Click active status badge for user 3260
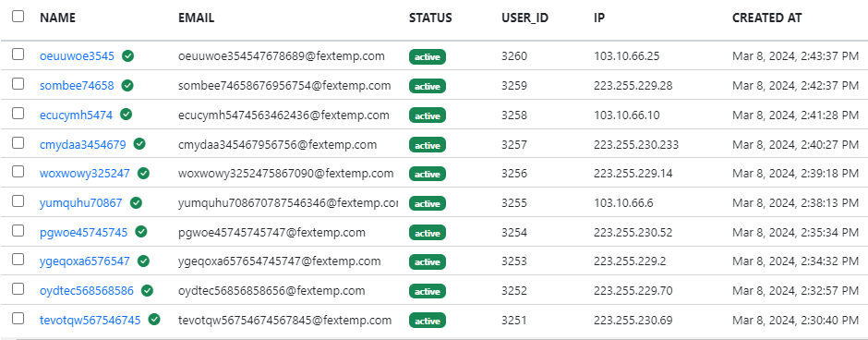Image resolution: width=868 pixels, height=340 pixels. [x=428, y=57]
